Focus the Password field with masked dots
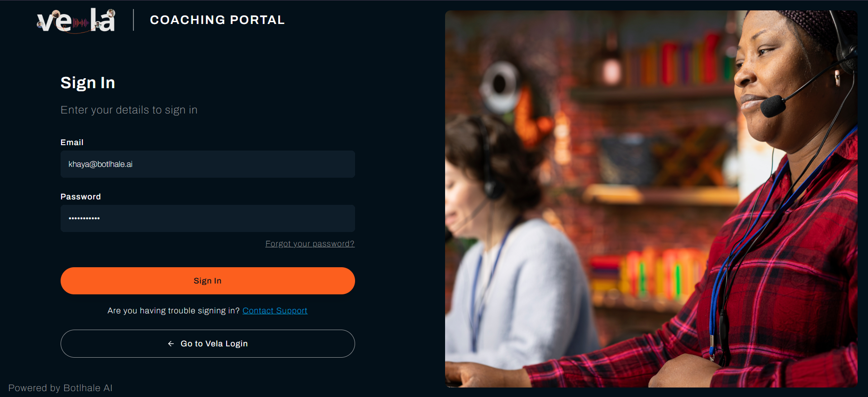This screenshot has width=868, height=397. pyautogui.click(x=208, y=218)
